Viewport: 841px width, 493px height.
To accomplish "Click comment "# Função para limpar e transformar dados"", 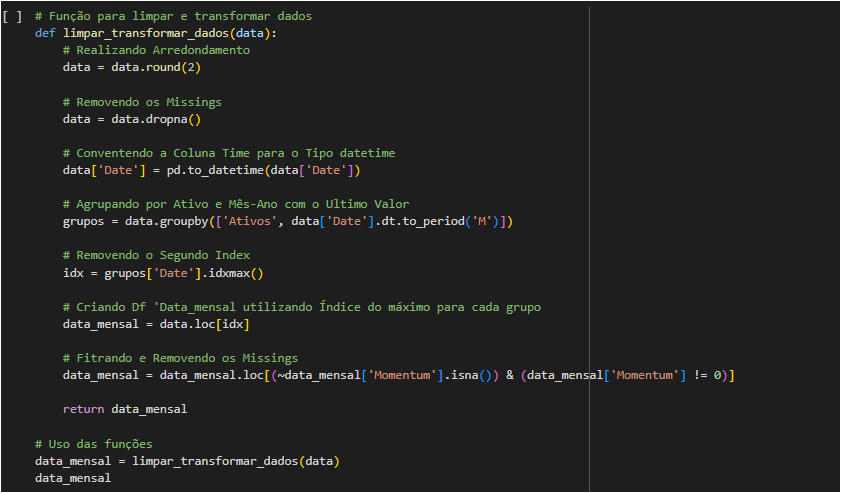I will click(173, 16).
